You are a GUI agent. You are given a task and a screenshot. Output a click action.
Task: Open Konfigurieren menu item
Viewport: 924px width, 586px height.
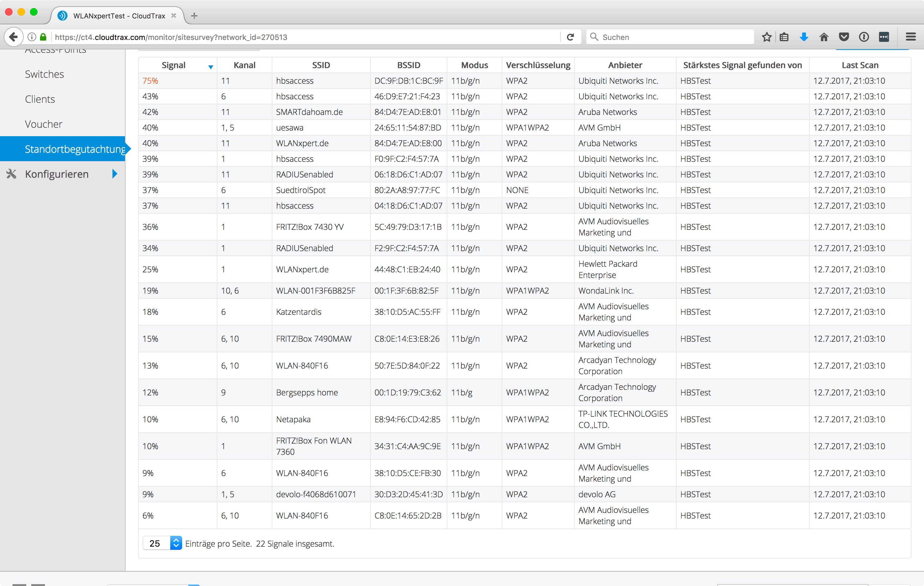(x=57, y=174)
